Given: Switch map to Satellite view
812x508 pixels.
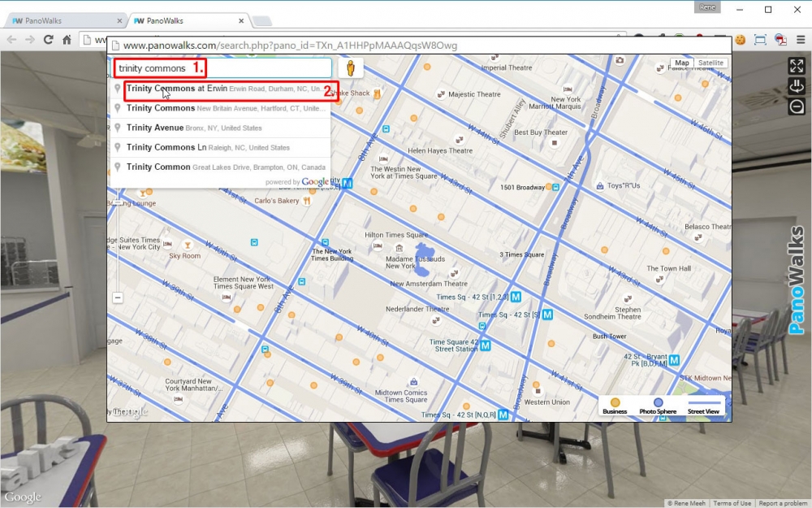Looking at the screenshot, I should (x=710, y=63).
